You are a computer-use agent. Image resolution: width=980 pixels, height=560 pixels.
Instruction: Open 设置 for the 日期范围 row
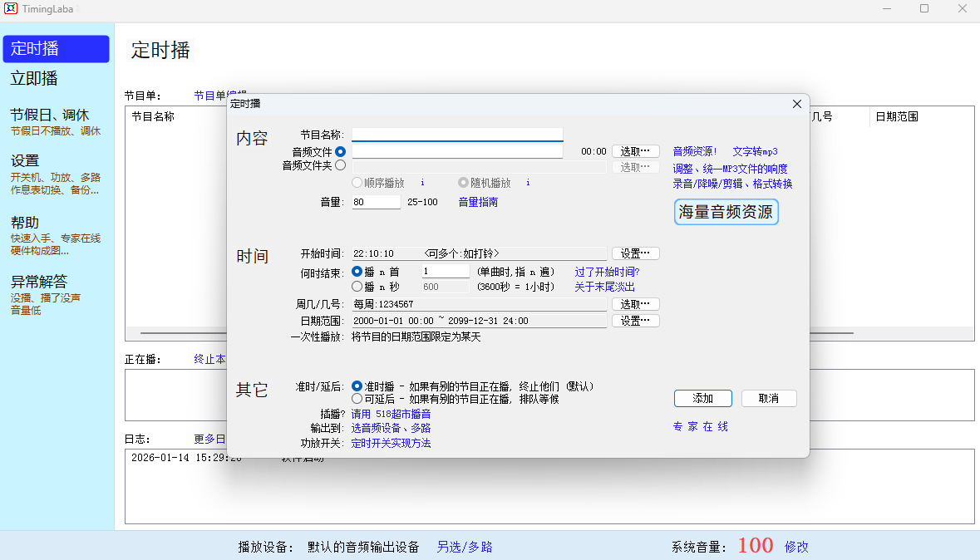(x=636, y=321)
